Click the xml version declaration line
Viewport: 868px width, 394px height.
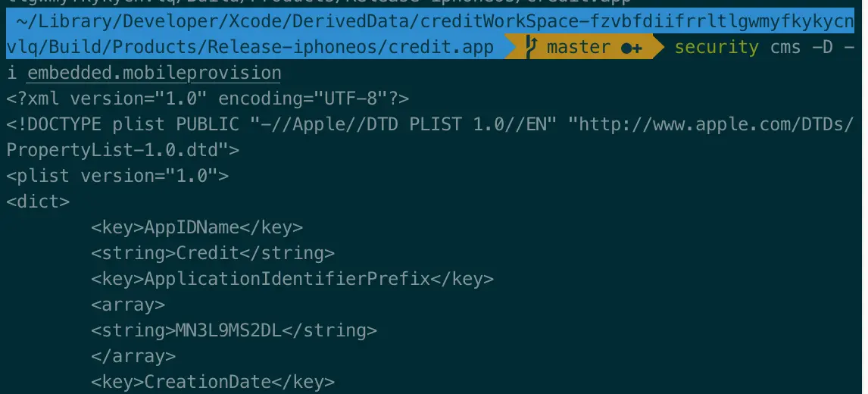point(208,99)
